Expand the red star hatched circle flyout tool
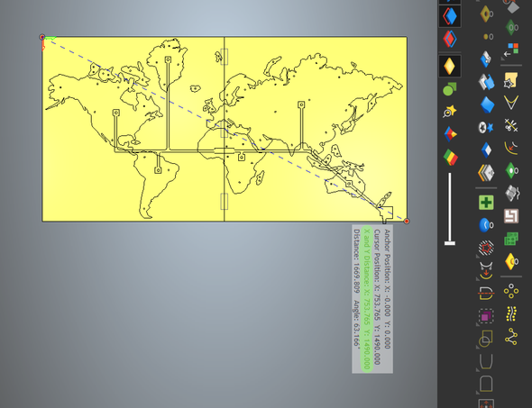This screenshot has height=408, width=532. pyautogui.click(x=485, y=248)
